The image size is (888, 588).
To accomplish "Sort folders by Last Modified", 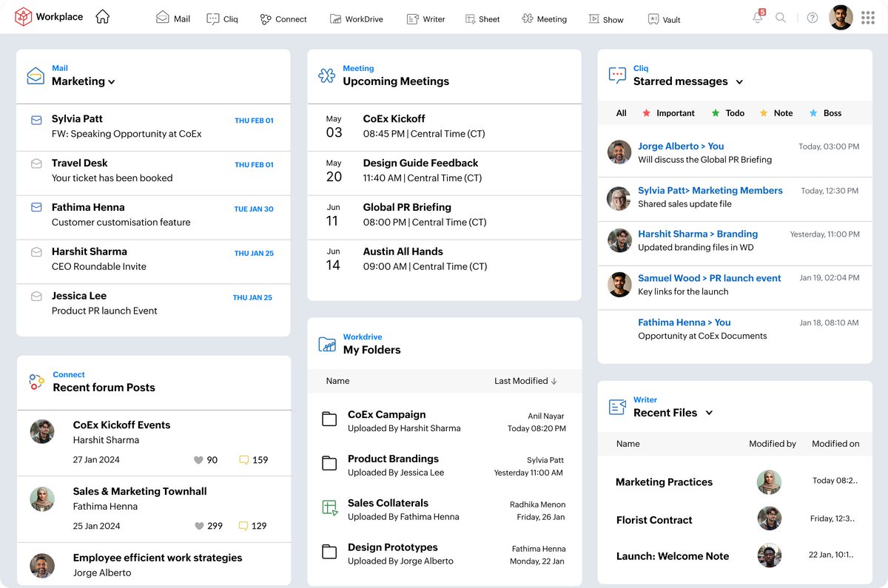I will (x=525, y=381).
